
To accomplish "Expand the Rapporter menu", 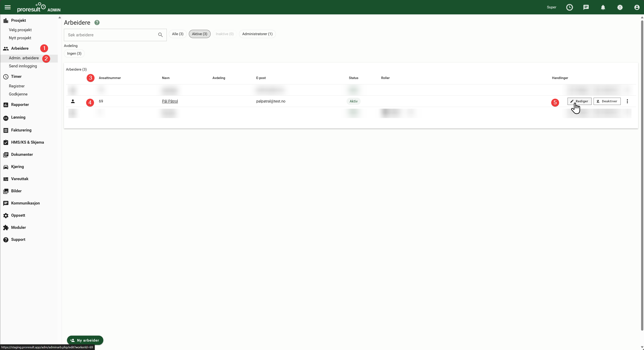I will (x=20, y=105).
